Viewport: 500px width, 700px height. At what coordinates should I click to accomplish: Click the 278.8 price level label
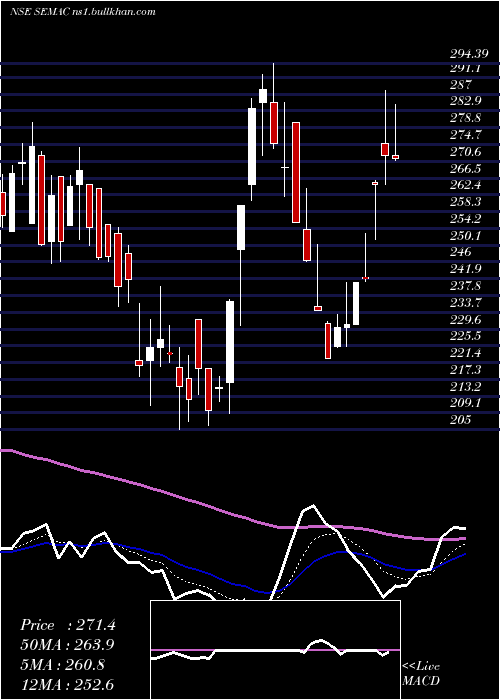coord(465,118)
